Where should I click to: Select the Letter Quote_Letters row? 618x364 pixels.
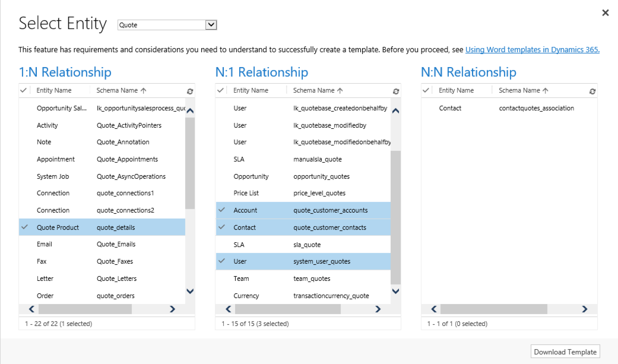coord(102,278)
